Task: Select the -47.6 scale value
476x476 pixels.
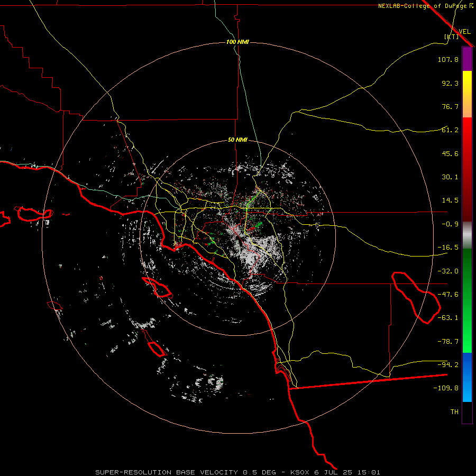Action: click(x=448, y=295)
